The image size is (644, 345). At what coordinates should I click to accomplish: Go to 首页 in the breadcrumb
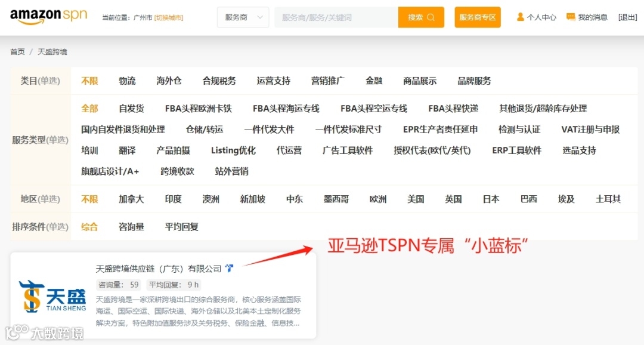point(17,52)
